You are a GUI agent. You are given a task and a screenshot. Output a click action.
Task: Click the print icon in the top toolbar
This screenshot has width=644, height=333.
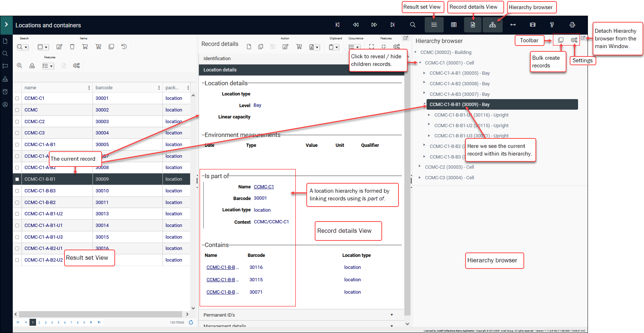572,25
